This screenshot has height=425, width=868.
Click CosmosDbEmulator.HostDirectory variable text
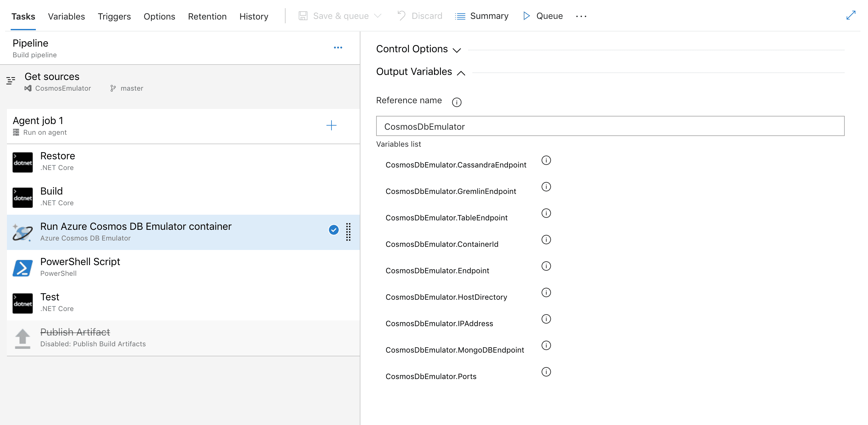[447, 297]
